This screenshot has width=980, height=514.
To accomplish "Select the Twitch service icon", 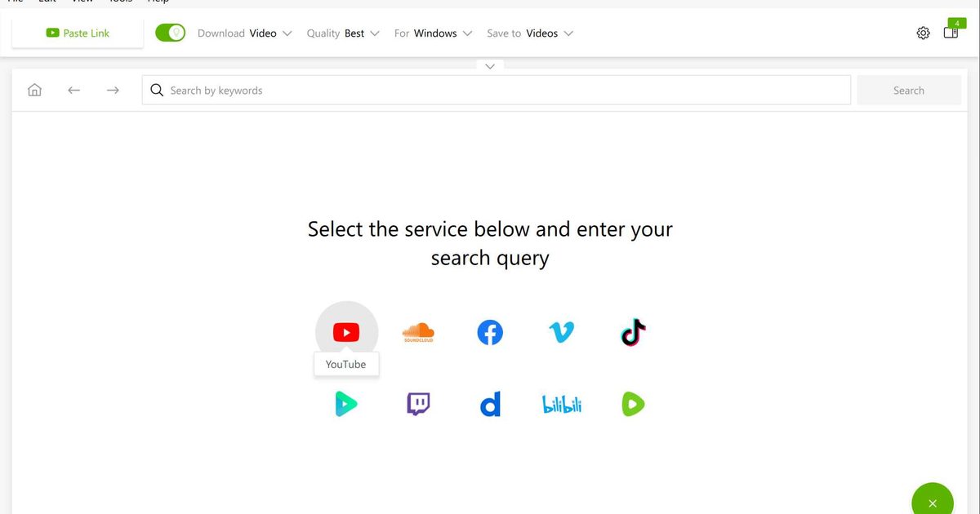I will [418, 404].
